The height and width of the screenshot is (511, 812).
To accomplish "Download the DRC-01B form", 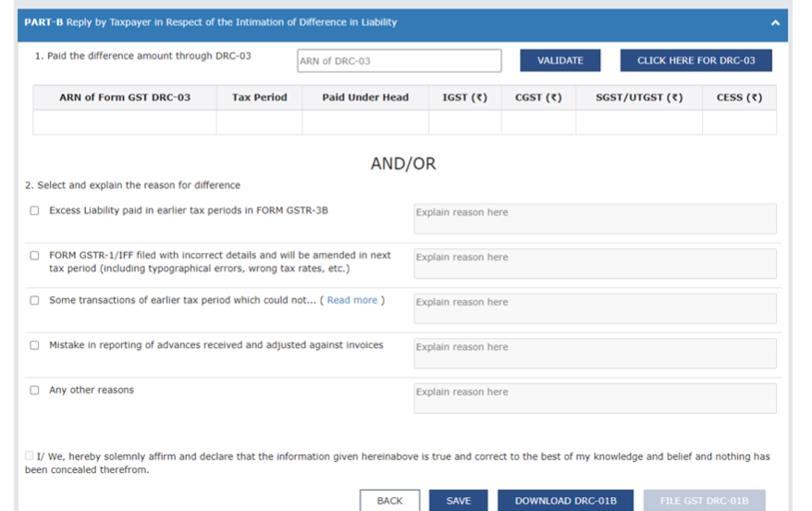I will point(565,501).
